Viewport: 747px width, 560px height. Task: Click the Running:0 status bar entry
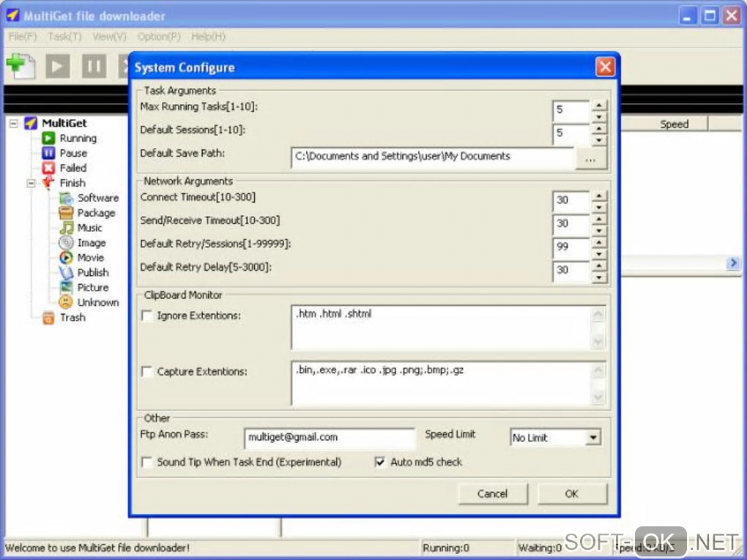[446, 548]
